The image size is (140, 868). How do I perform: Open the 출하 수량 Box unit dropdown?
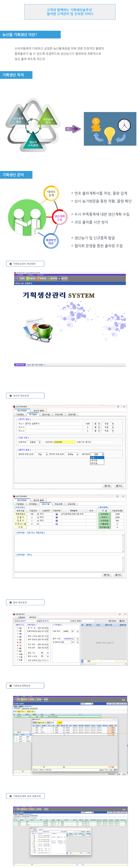click(77, 639)
